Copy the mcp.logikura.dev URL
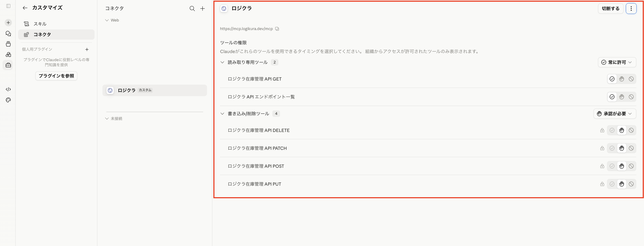The height and width of the screenshot is (246, 644). coord(277,29)
